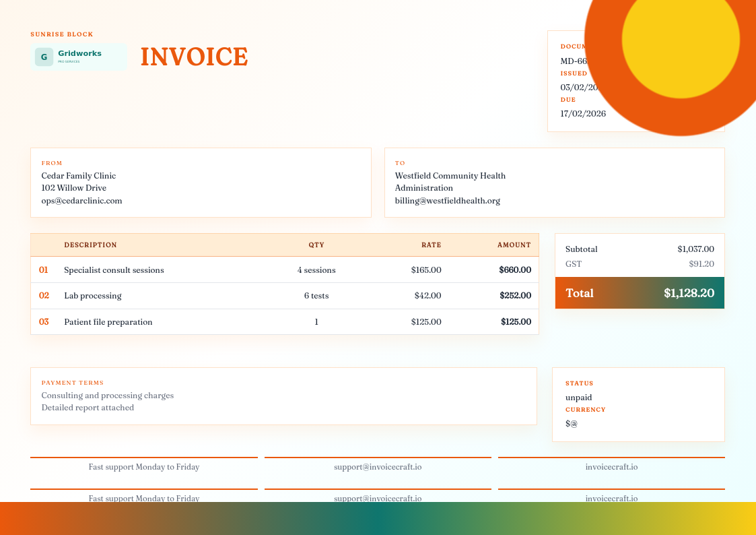Click the GST label
Image resolution: width=756 pixels, height=535 pixels.
(x=574, y=264)
